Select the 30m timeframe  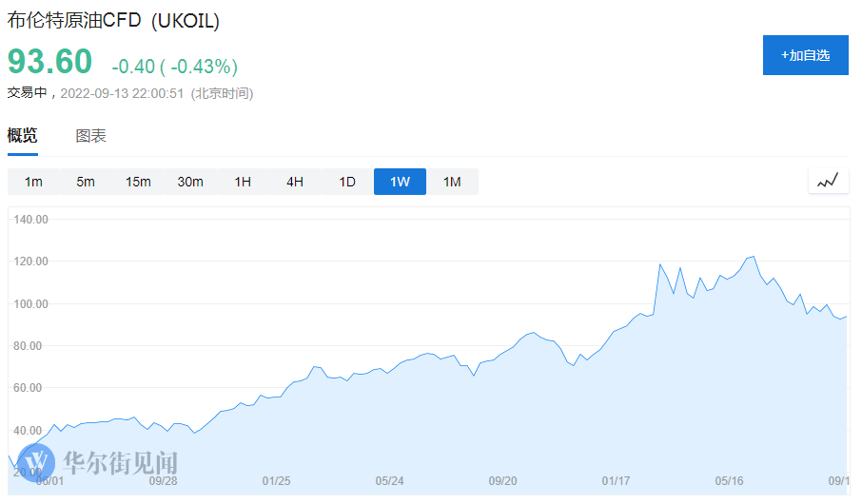(190, 182)
